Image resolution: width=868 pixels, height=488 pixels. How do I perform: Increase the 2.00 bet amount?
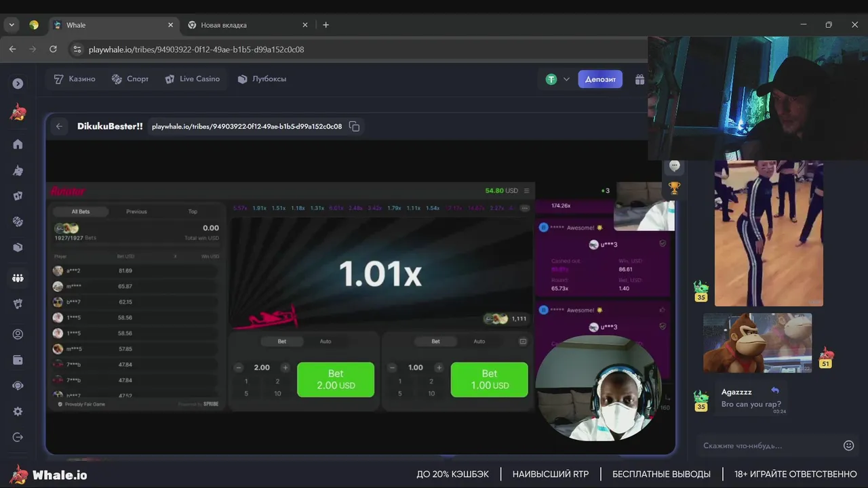click(285, 368)
